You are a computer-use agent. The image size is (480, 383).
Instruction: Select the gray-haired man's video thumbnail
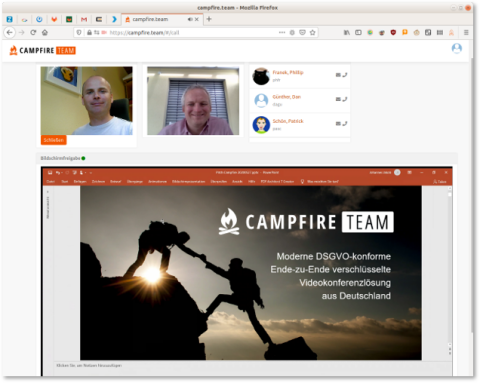(193, 101)
